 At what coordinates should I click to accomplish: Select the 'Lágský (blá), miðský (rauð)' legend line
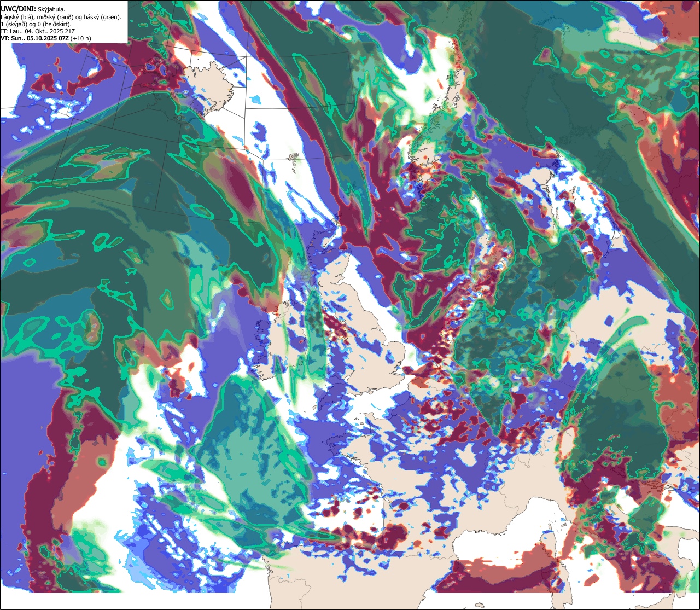click(x=61, y=17)
